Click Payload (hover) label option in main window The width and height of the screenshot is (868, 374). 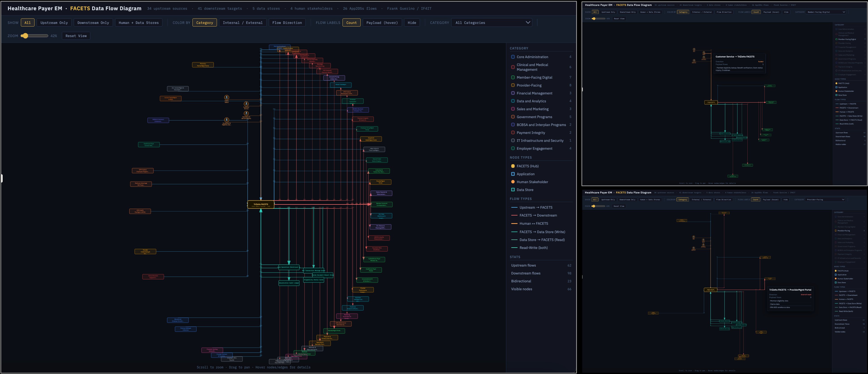tap(382, 23)
